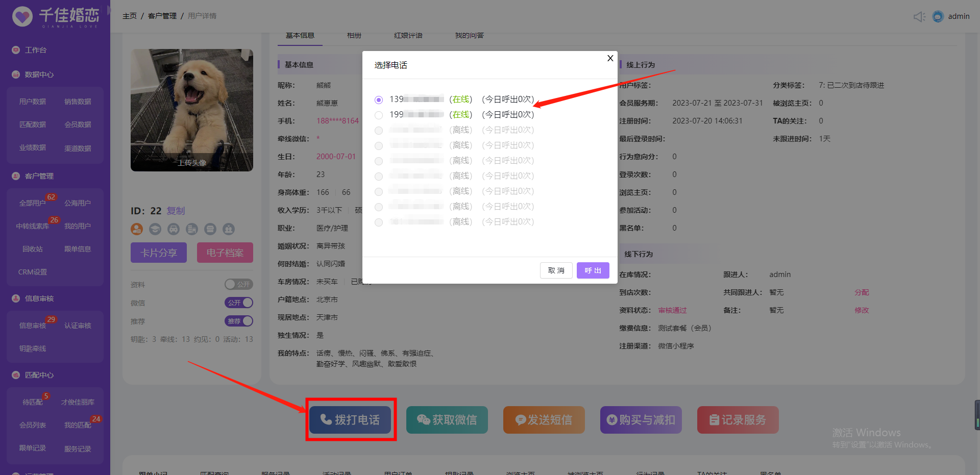980x475 pixels.
Task: Open 公海用户 in the sidebar
Action: 78,203
